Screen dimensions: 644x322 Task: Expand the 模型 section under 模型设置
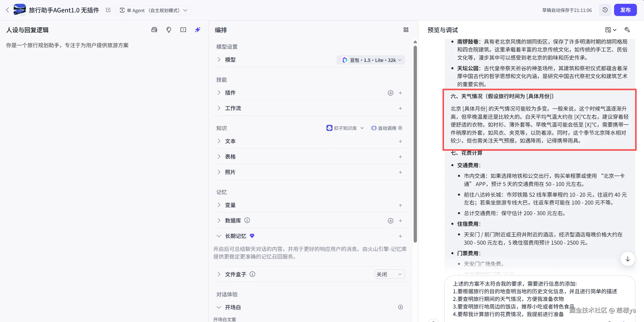click(219, 60)
